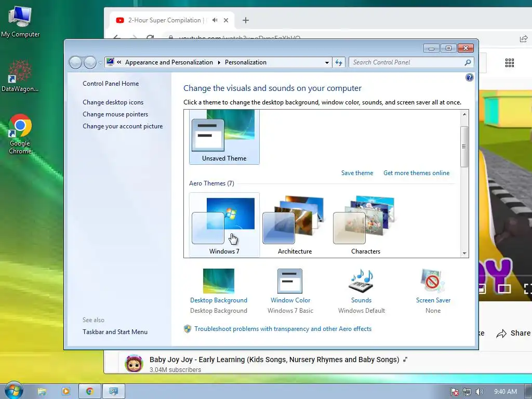Viewport: 532px width, 399px height.
Task: Click the theme list scrollbar thumb
Action: pyautogui.click(x=464, y=147)
